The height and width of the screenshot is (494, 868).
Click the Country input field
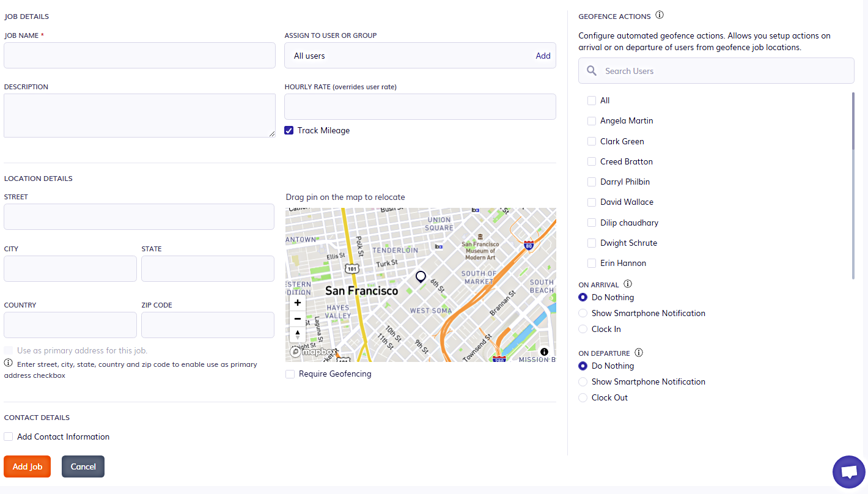(70, 325)
